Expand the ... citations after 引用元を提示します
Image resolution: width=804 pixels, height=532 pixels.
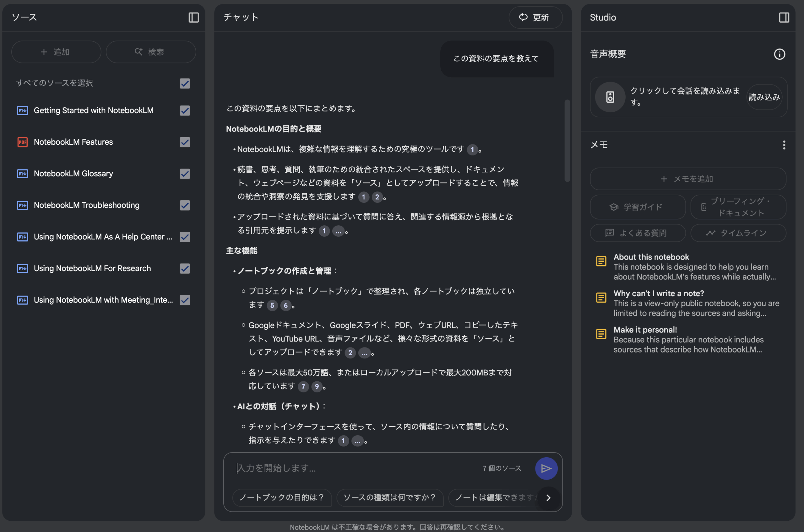338,231
